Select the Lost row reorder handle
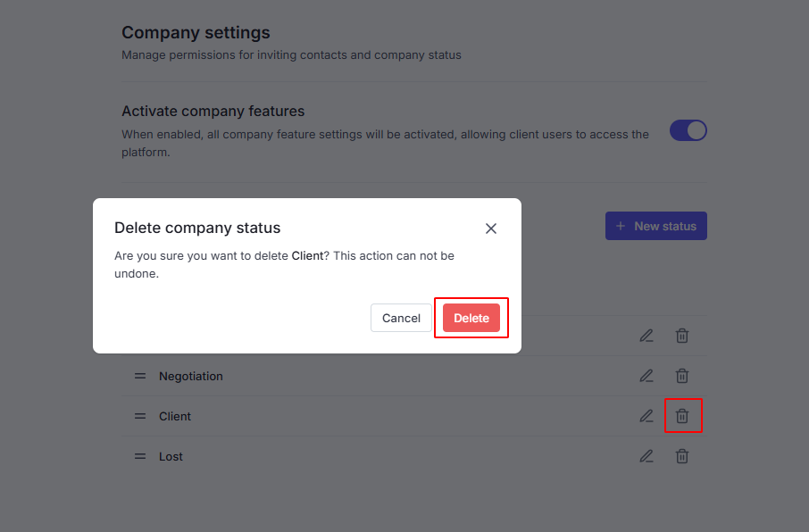Image resolution: width=809 pixels, height=532 pixels. 140,456
